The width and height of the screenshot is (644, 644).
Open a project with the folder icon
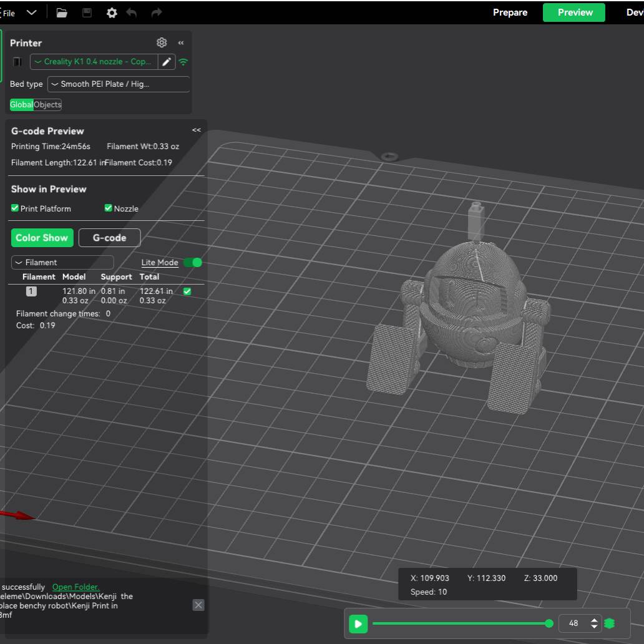click(62, 12)
